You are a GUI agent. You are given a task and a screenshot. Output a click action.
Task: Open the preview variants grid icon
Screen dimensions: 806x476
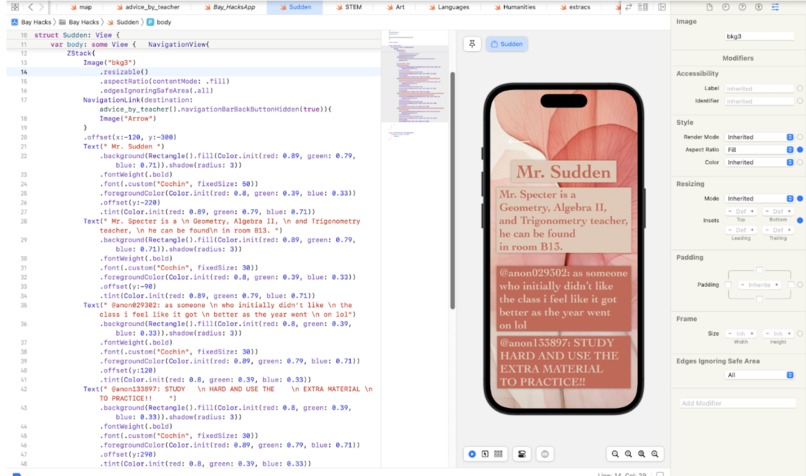(498, 454)
